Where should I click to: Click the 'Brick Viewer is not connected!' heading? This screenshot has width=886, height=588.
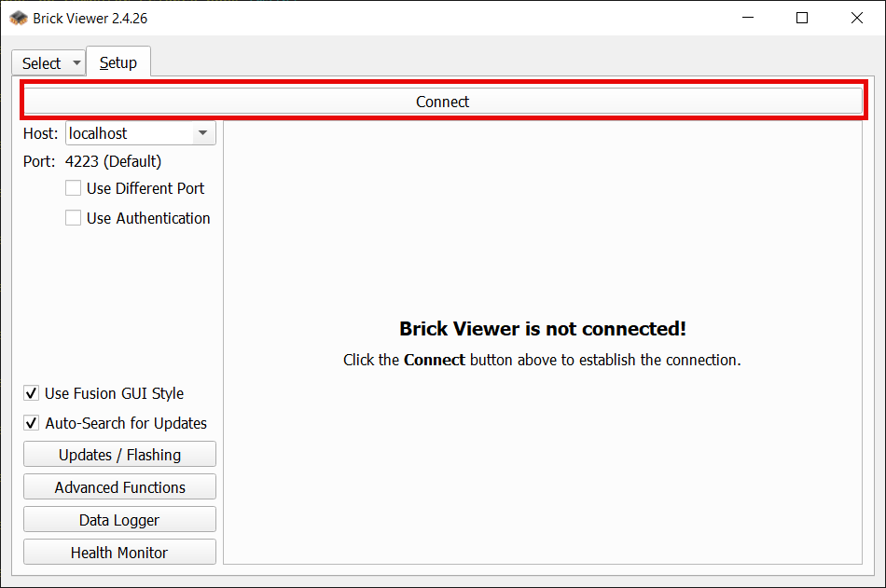click(542, 329)
